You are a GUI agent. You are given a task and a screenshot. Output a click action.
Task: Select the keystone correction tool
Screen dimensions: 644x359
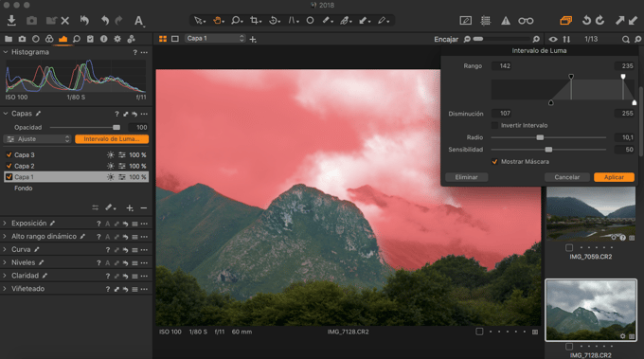(x=293, y=20)
